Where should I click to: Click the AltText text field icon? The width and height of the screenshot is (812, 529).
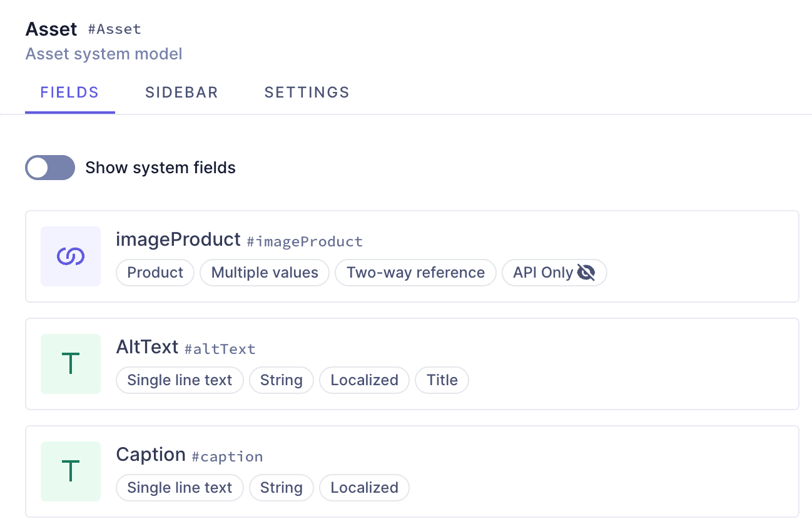point(71,364)
